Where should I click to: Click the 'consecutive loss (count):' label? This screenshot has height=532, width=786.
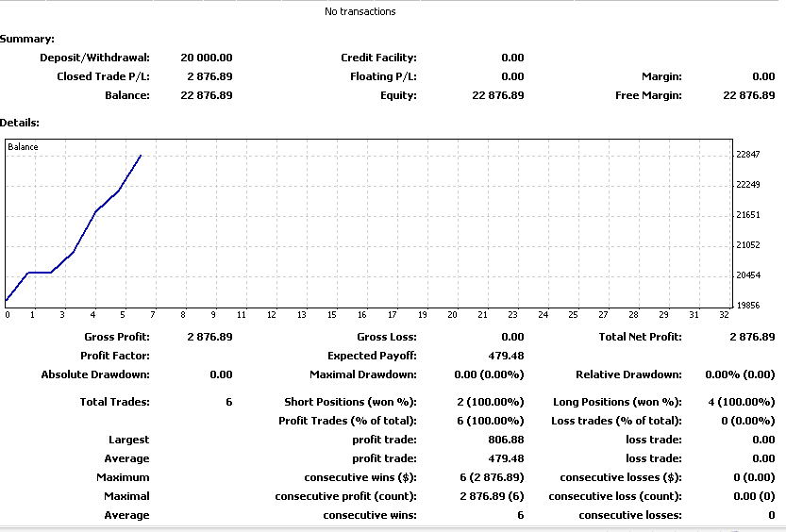pos(615,496)
